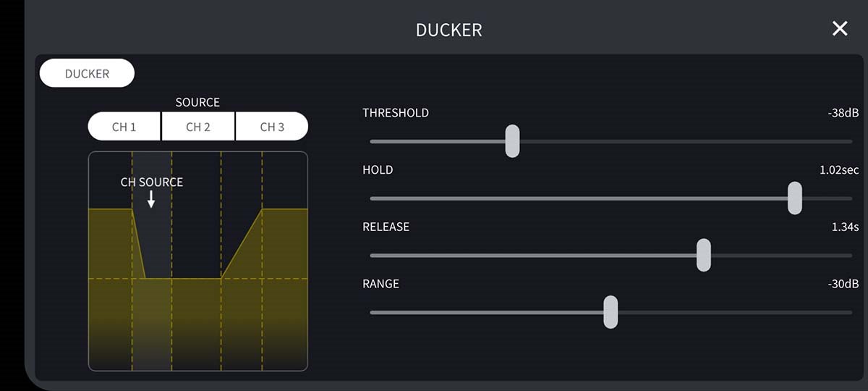Click the 1.02sec hold value
This screenshot has height=391, width=868.
point(839,170)
